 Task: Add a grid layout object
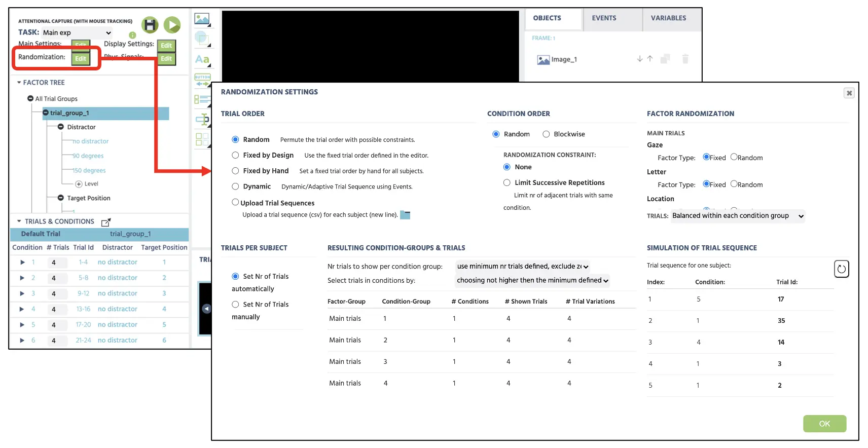(x=202, y=139)
